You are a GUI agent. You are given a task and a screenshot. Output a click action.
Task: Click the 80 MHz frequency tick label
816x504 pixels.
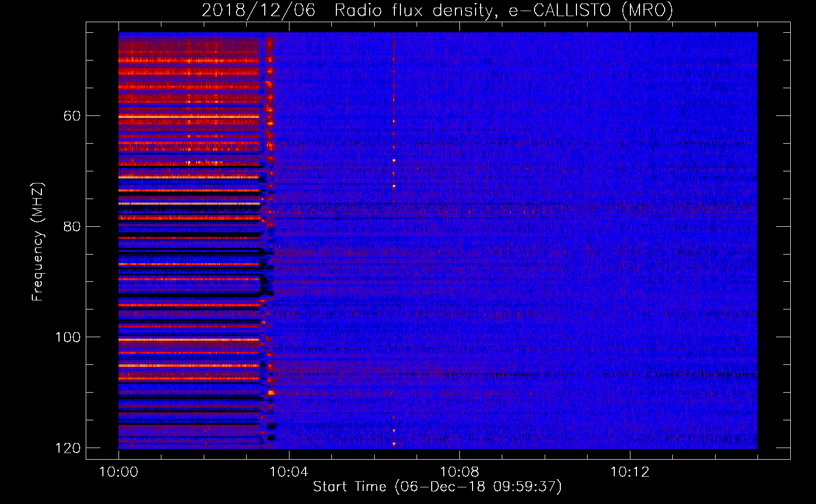pos(72,226)
